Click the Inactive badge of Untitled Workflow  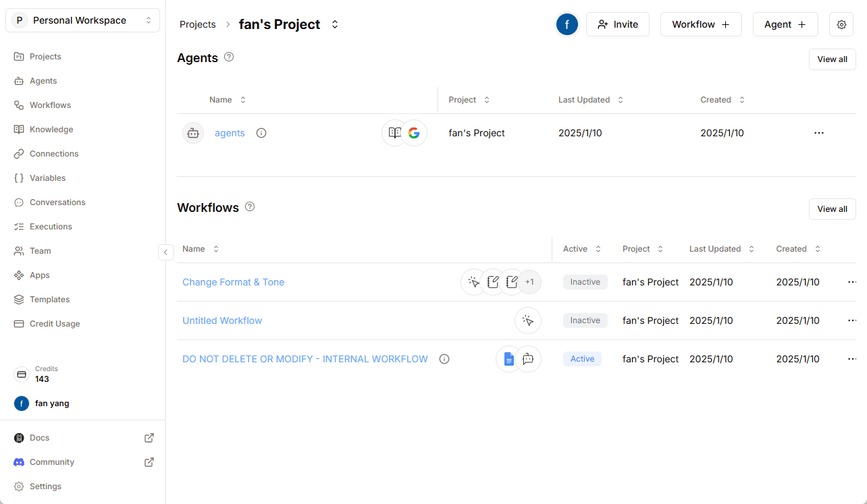[585, 320]
